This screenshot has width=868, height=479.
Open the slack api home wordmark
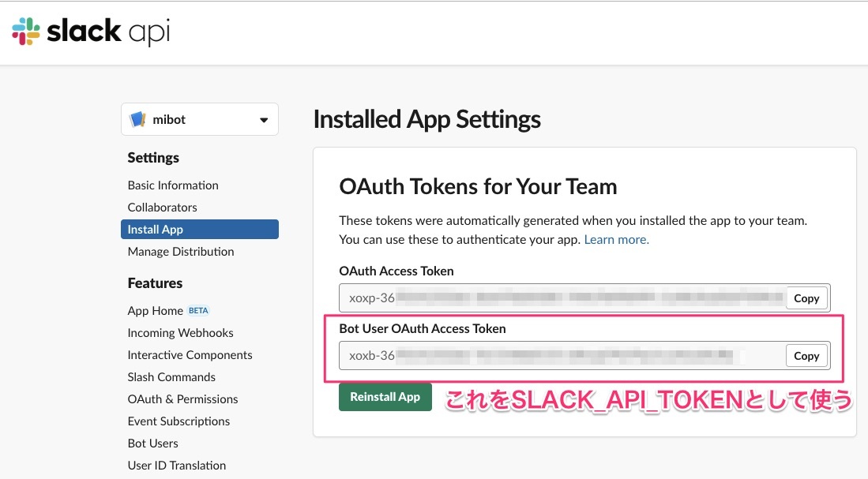tap(108, 31)
